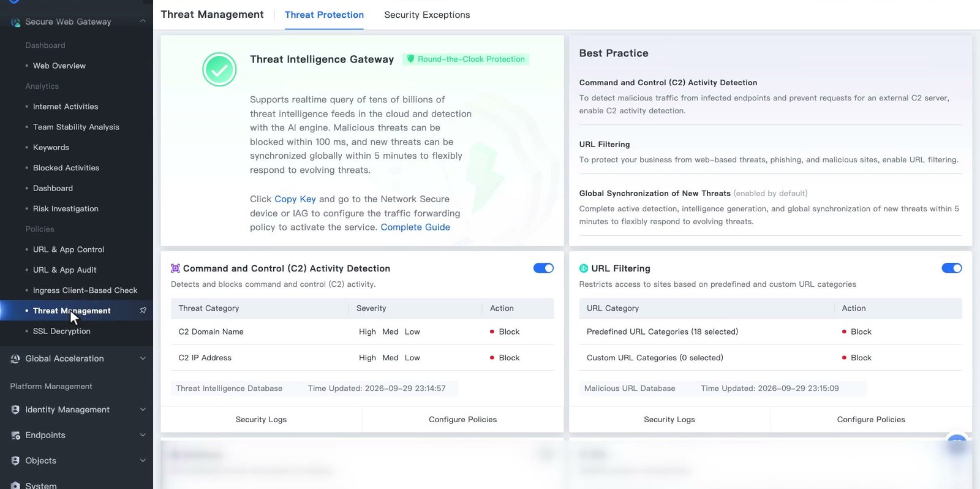Screen dimensions: 980x489
Task: Open the Internet Activities page
Action: coord(66,107)
